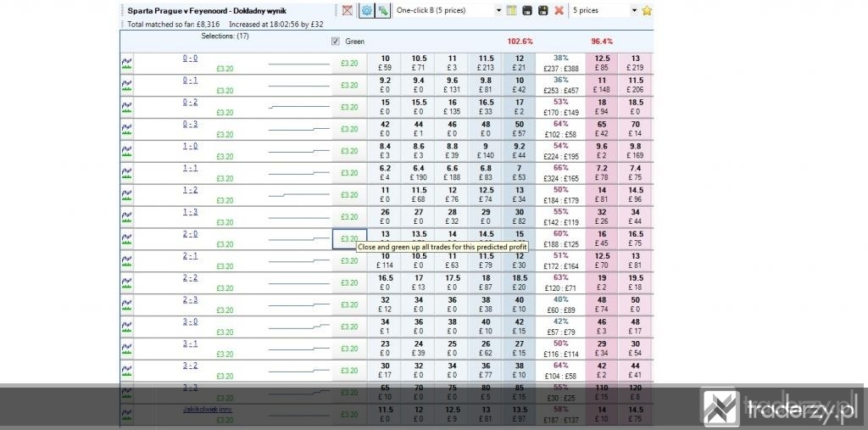Click lay price 9.6 in 1 - 0 row
Viewport: 868px width, 430px height.
(x=602, y=151)
